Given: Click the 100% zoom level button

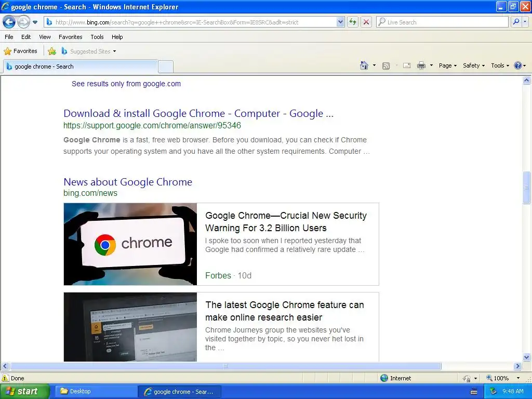Looking at the screenshot, I should click(497, 378).
